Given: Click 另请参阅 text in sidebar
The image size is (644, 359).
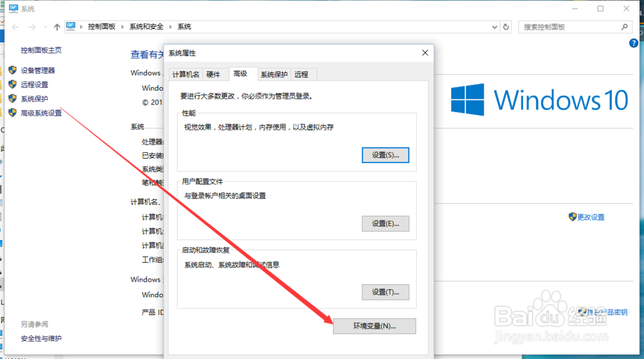Looking at the screenshot, I should 35,324.
